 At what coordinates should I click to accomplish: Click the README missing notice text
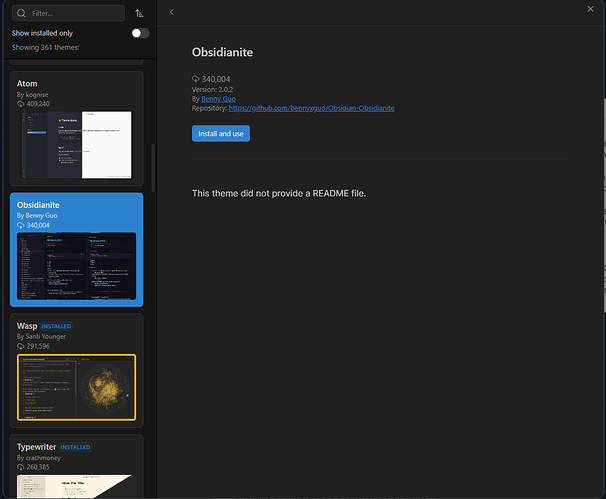[x=279, y=193]
